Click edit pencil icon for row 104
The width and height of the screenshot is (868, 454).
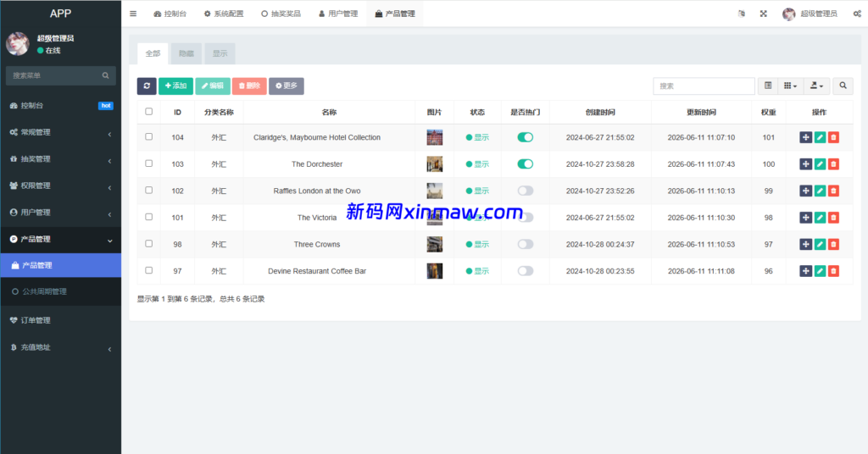click(820, 137)
